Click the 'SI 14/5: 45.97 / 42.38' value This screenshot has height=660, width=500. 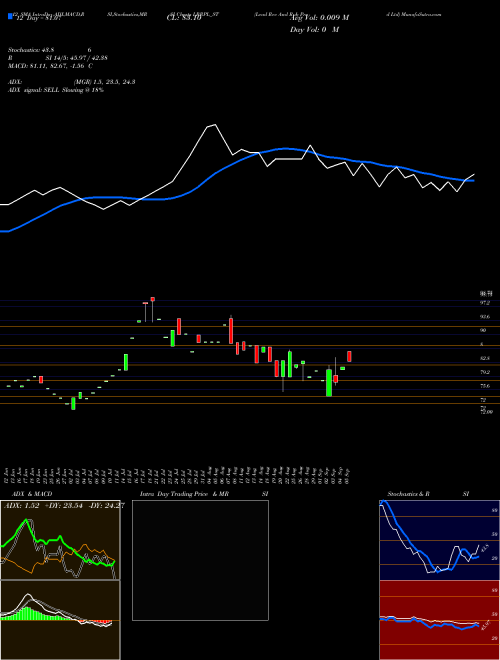77,58
